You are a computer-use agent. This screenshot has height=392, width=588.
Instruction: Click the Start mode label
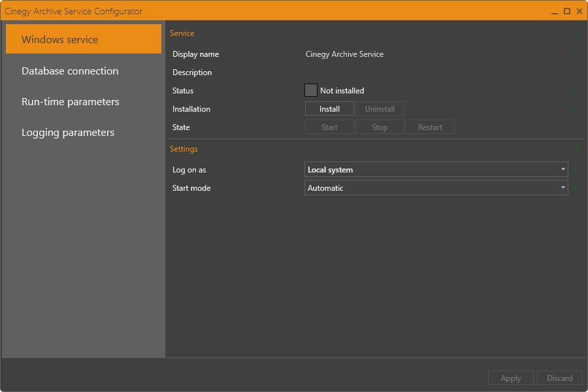coord(191,188)
